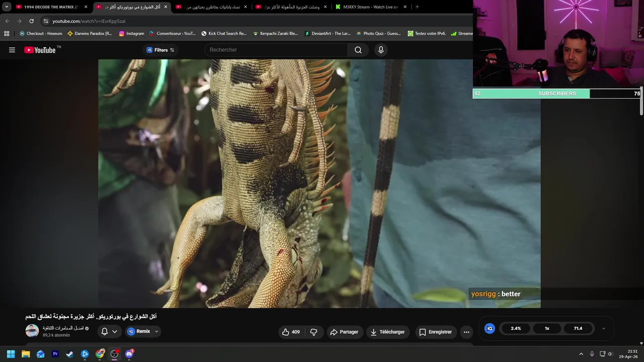Open the Photo Quiz bookmark
The width and height of the screenshot is (644, 362).
coord(378,34)
